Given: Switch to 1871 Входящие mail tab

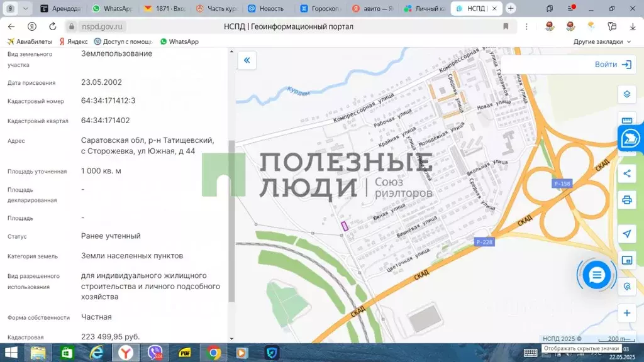Looking at the screenshot, I should click(165, 8).
